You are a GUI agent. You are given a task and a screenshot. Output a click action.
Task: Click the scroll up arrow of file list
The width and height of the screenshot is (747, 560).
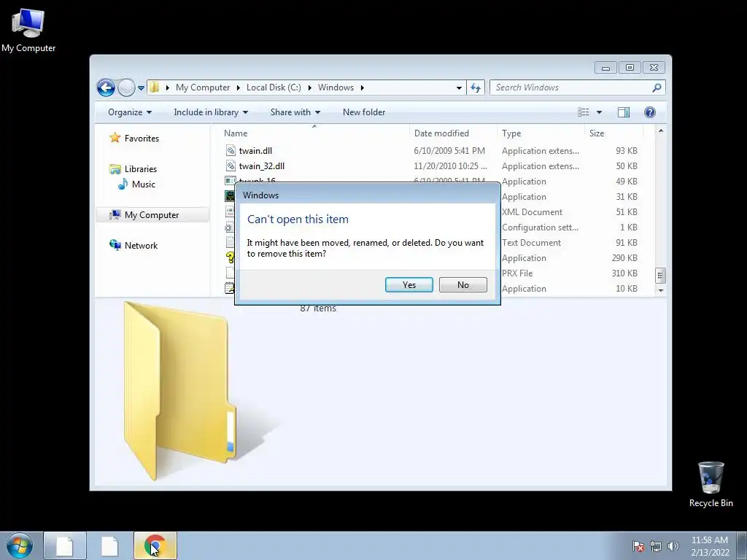(661, 131)
